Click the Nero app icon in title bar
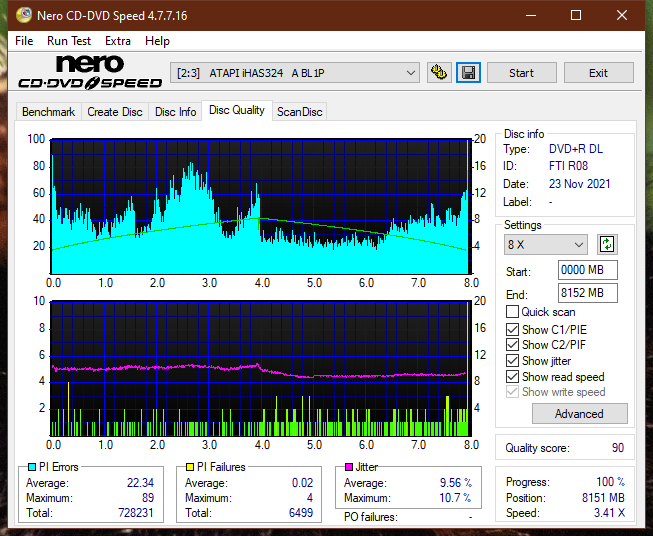This screenshot has width=653, height=536. (x=24, y=15)
